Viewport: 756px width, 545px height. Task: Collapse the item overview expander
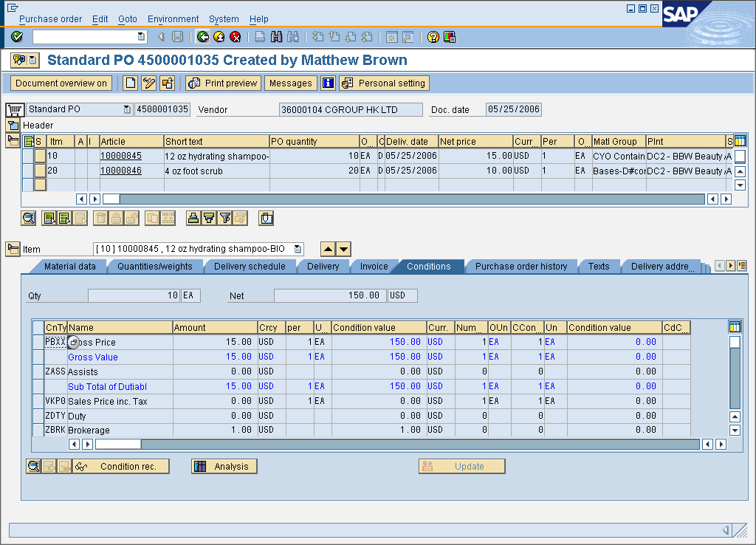13,141
